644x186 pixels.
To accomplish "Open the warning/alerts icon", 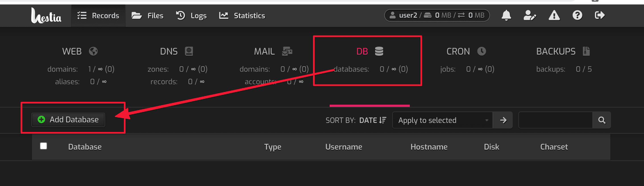I will (x=554, y=16).
